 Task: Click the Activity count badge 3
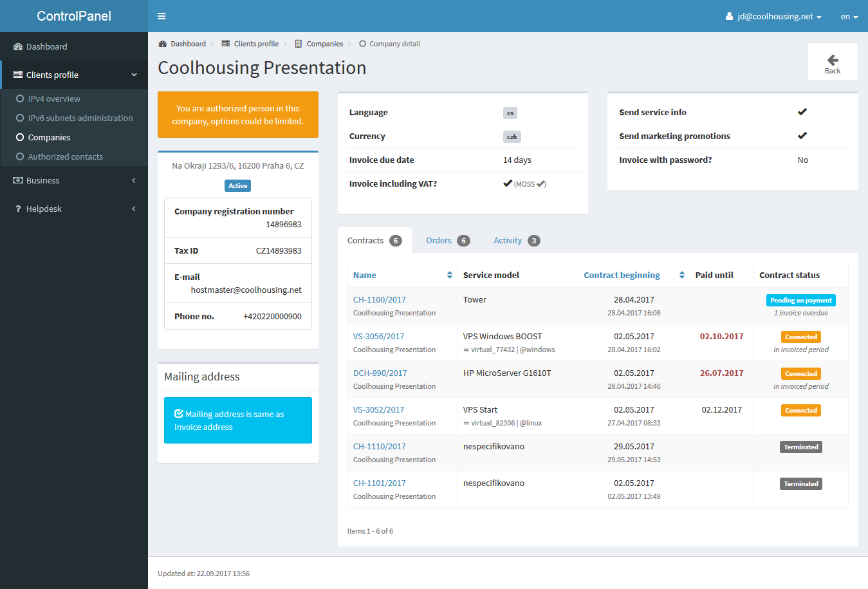533,241
